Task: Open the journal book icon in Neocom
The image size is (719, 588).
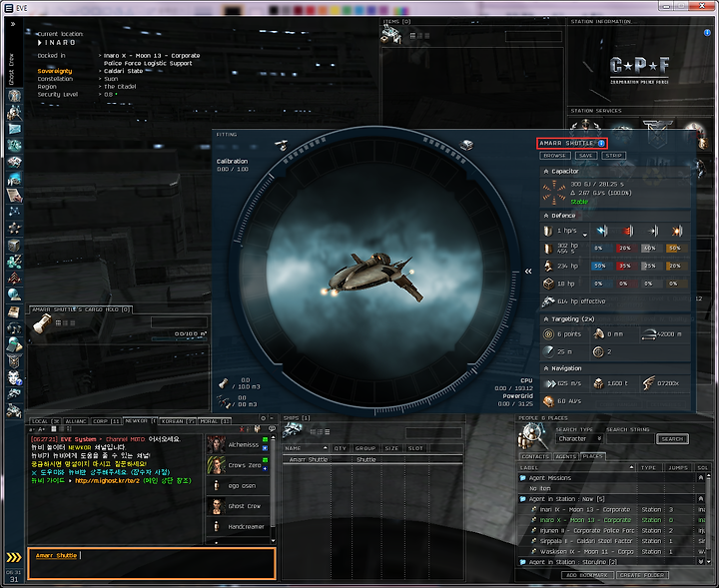Action: tap(15, 311)
